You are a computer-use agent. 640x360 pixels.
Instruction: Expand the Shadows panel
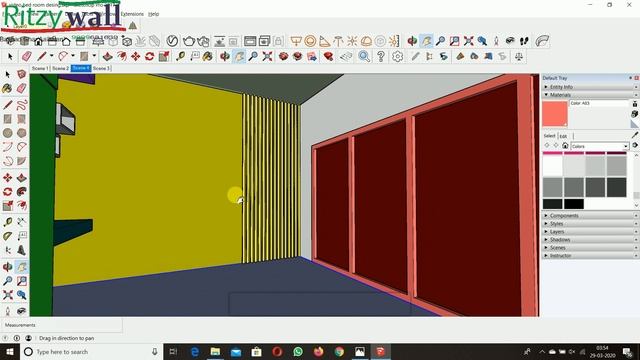[x=590, y=240]
